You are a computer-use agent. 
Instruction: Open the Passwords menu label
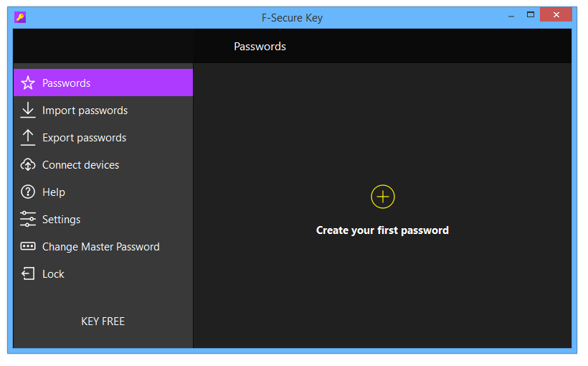point(67,83)
